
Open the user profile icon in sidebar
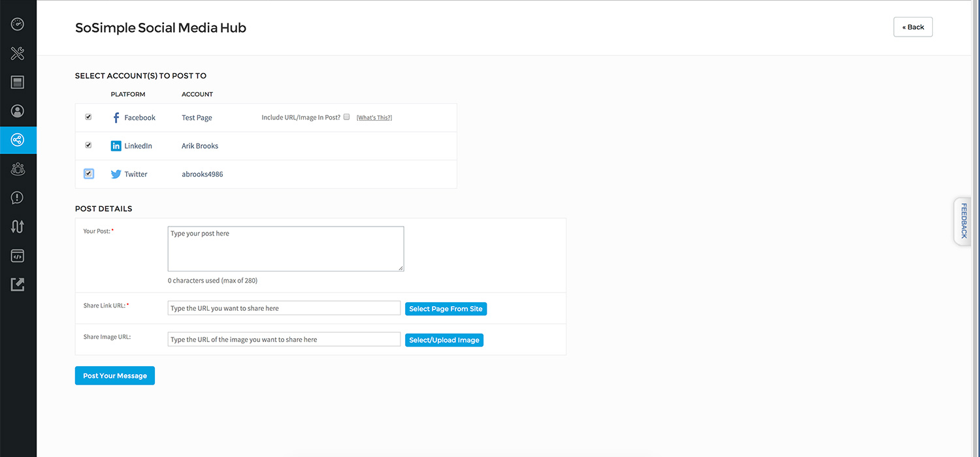pos(18,111)
